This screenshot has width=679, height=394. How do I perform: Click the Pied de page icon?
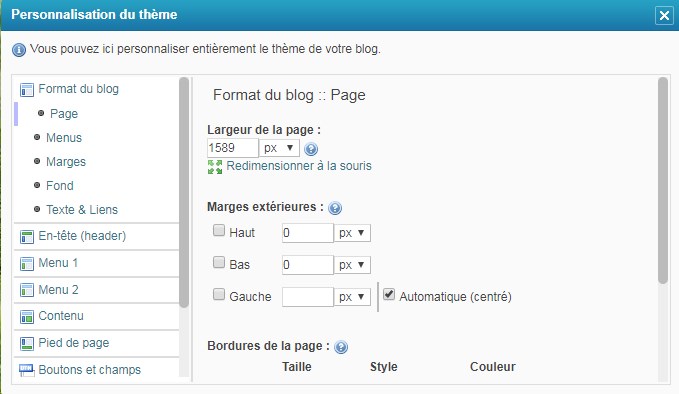[x=27, y=344]
